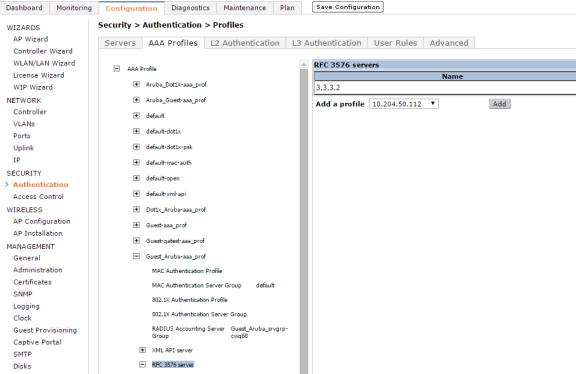Collapse the root AAA Profile minus icon
This screenshot has height=374, width=576.
pyautogui.click(x=116, y=68)
